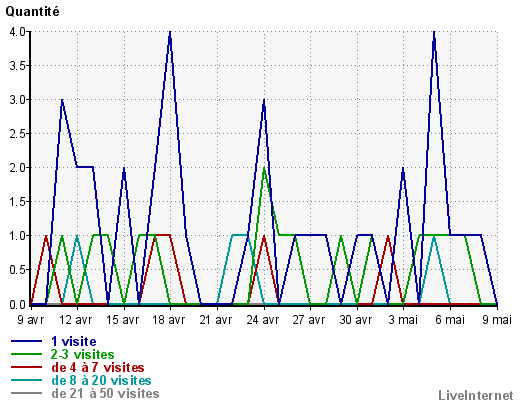Click the 'de 8 à 20 visites' legend label

(x=101, y=380)
